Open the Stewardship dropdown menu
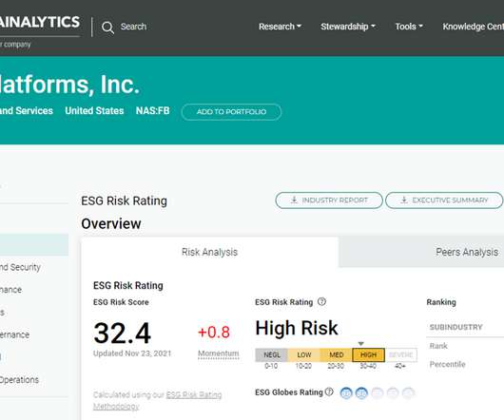The image size is (504, 420). (x=348, y=27)
